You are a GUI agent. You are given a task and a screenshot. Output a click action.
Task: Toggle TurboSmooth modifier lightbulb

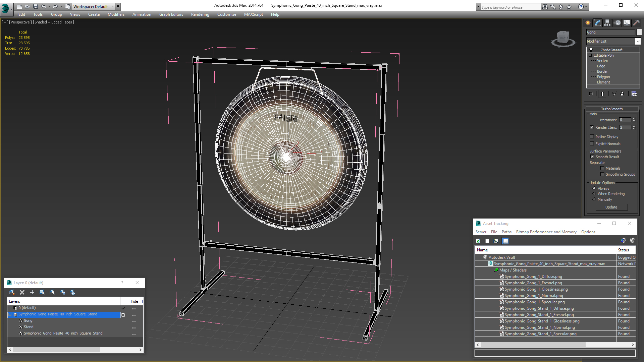591,50
